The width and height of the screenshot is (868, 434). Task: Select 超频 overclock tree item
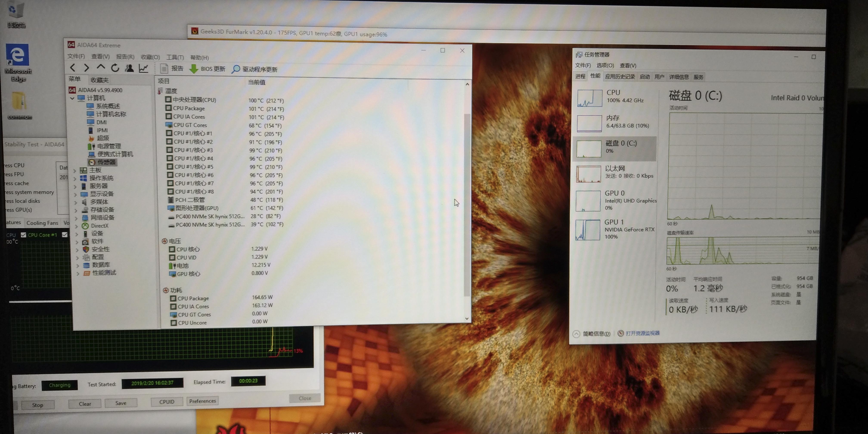coord(99,138)
